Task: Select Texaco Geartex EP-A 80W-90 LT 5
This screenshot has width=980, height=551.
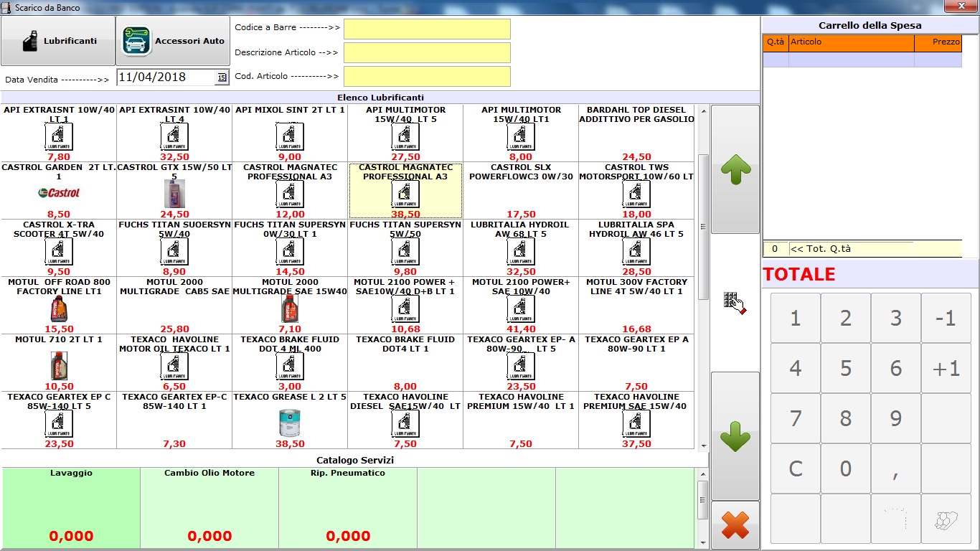Action: [521, 363]
